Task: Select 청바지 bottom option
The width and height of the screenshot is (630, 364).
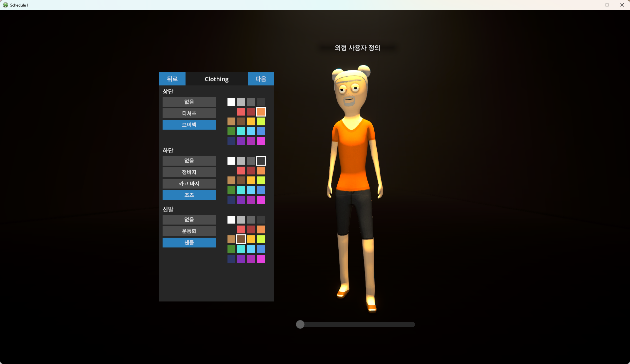Action: (x=189, y=172)
